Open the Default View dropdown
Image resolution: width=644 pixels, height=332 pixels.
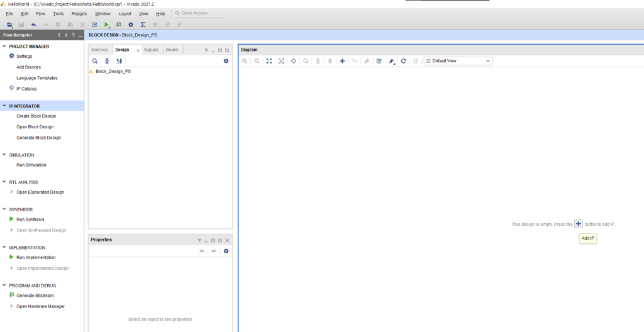458,61
